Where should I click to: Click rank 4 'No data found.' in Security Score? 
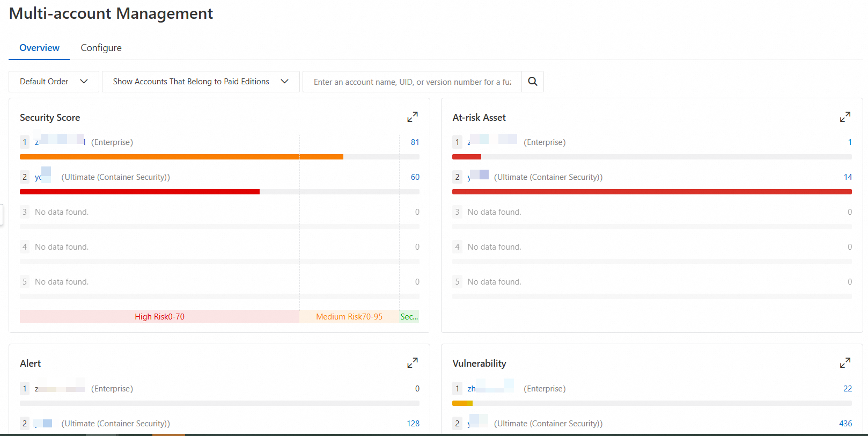62,247
